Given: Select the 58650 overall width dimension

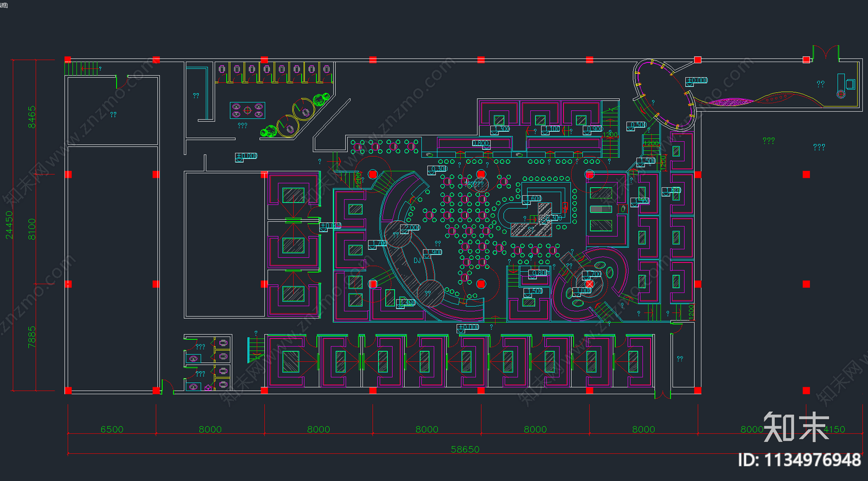Looking at the screenshot, I should [x=465, y=449].
